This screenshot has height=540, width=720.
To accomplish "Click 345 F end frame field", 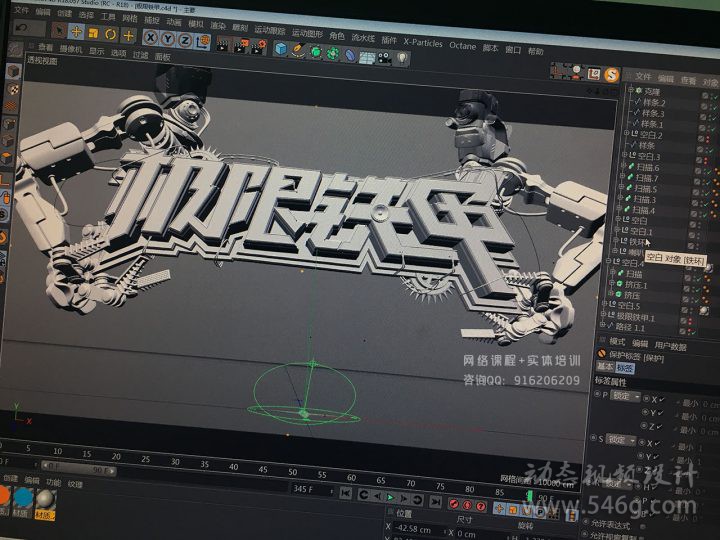I will pos(312,489).
